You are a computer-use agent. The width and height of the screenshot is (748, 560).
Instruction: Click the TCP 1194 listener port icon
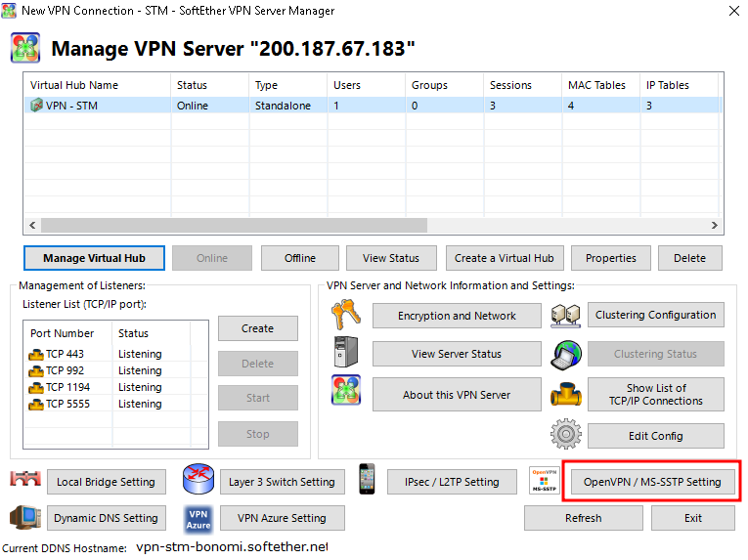[36, 388]
